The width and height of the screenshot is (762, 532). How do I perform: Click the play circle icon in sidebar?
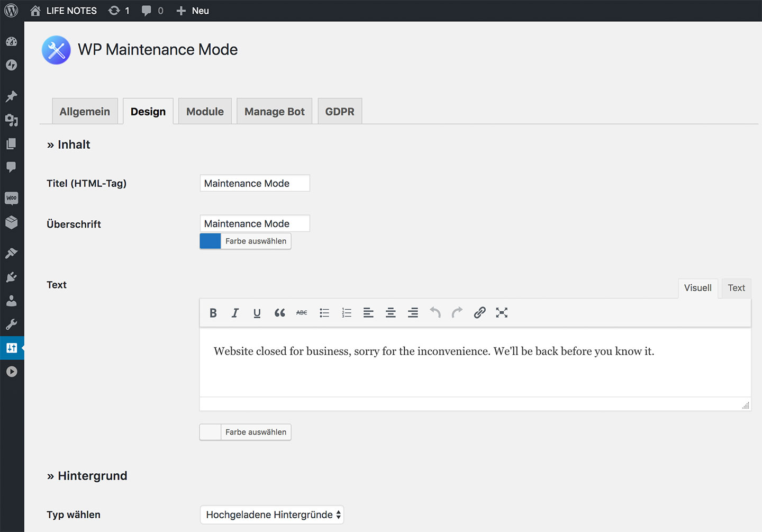[12, 372]
